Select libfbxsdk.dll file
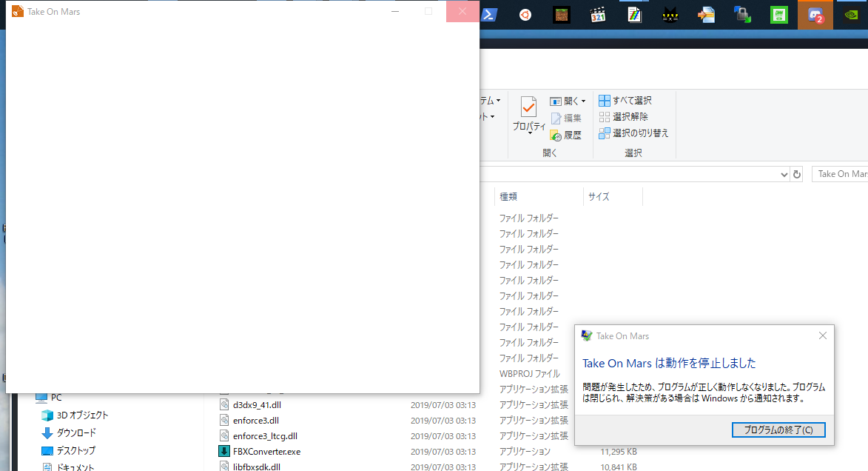 coord(256,467)
